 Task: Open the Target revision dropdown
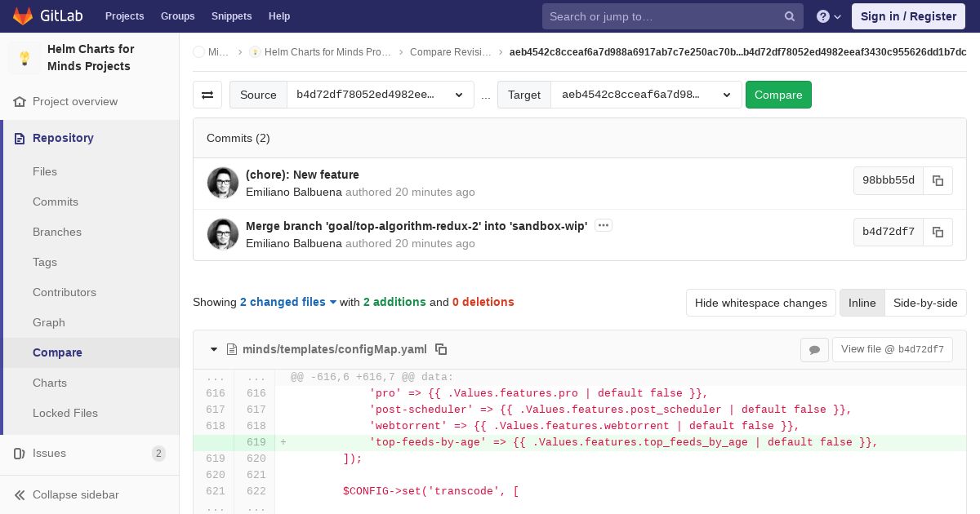tap(646, 95)
